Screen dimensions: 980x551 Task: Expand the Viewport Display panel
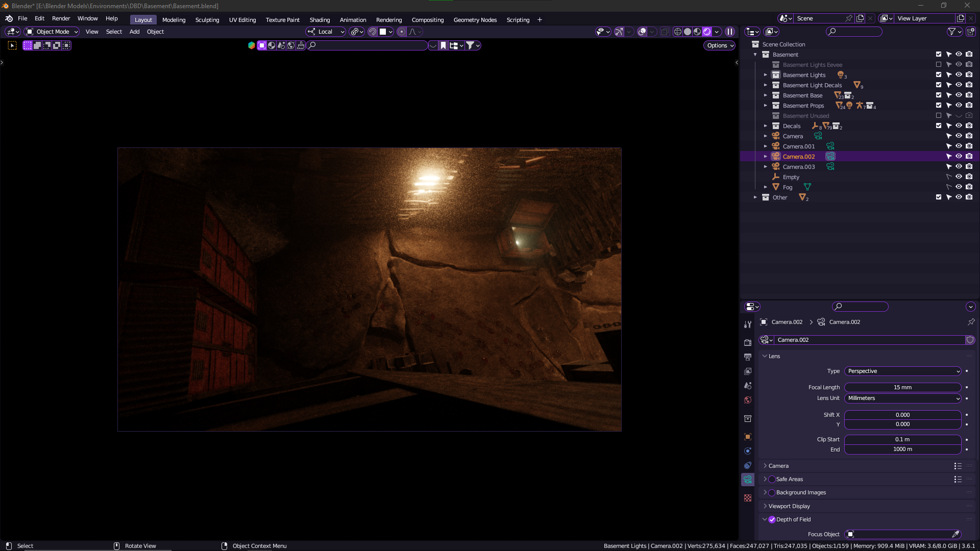pyautogui.click(x=789, y=506)
